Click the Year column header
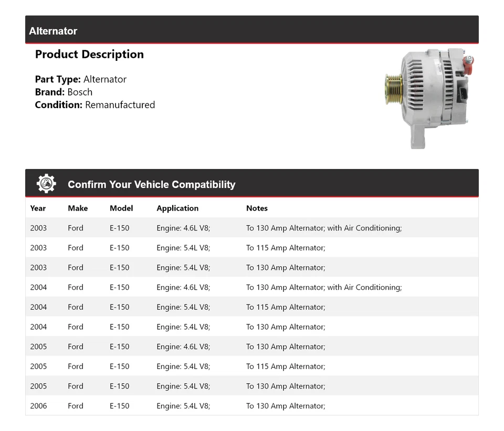The width and height of the screenshot is (504, 431). click(38, 208)
